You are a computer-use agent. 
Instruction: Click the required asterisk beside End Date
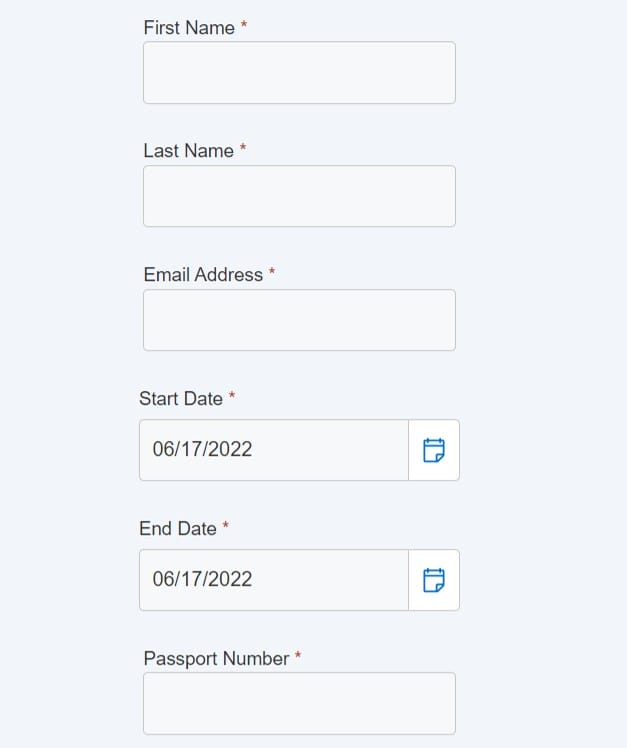click(x=225, y=525)
